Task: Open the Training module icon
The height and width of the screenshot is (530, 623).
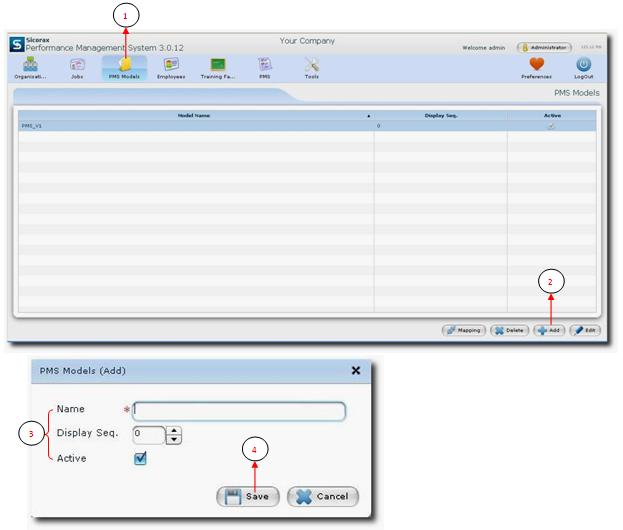Action: [217, 66]
